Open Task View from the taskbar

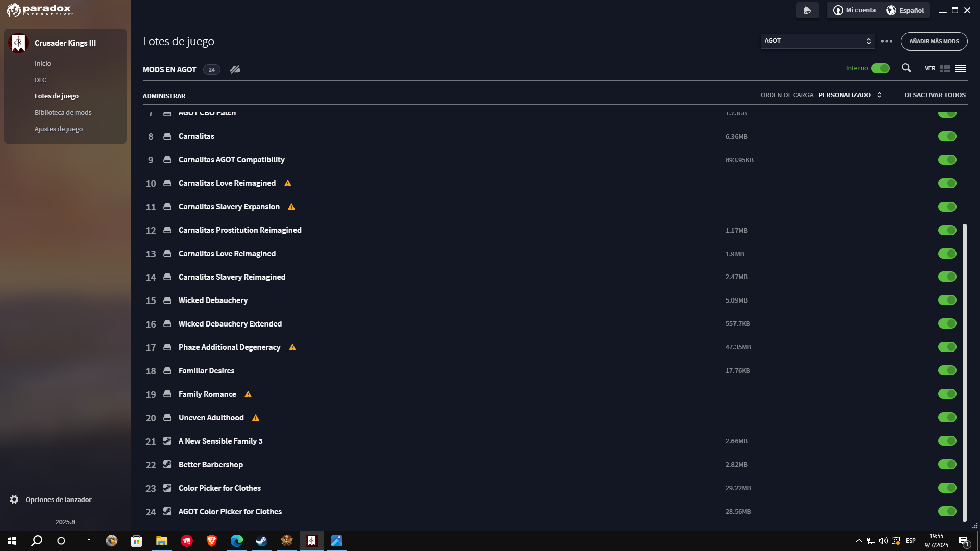86,541
